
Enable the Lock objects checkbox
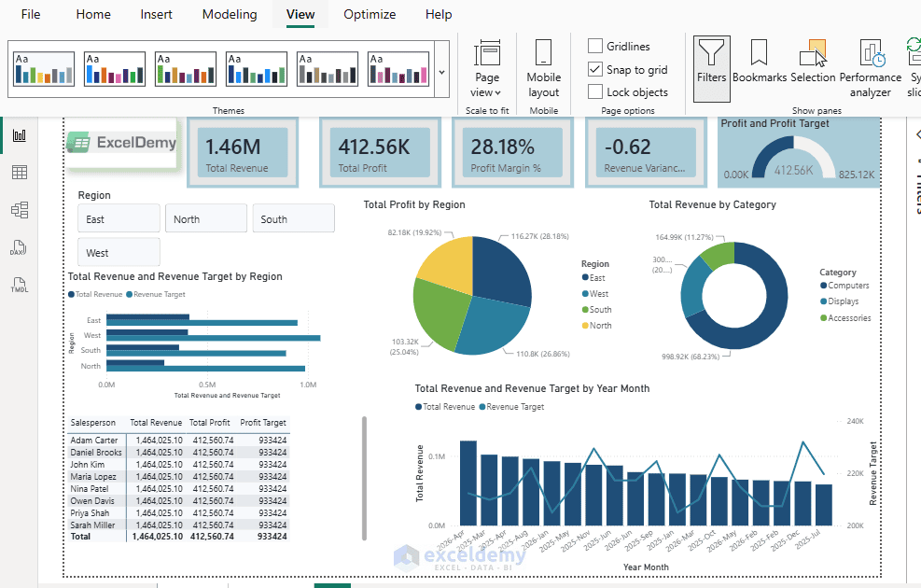tap(595, 91)
